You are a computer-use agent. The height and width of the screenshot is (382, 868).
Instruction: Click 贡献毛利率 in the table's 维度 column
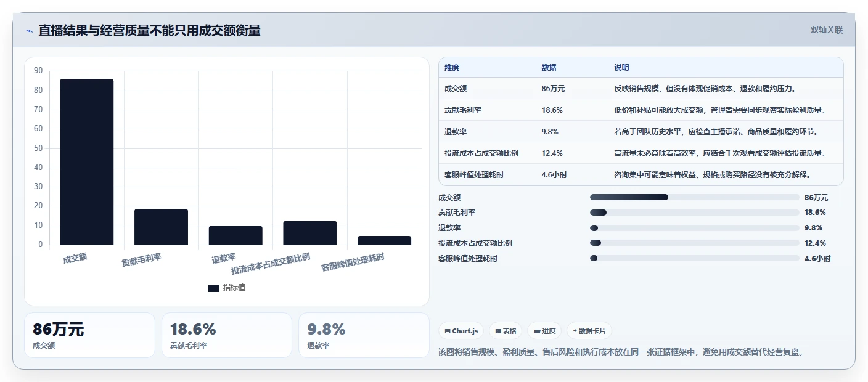tap(463, 110)
